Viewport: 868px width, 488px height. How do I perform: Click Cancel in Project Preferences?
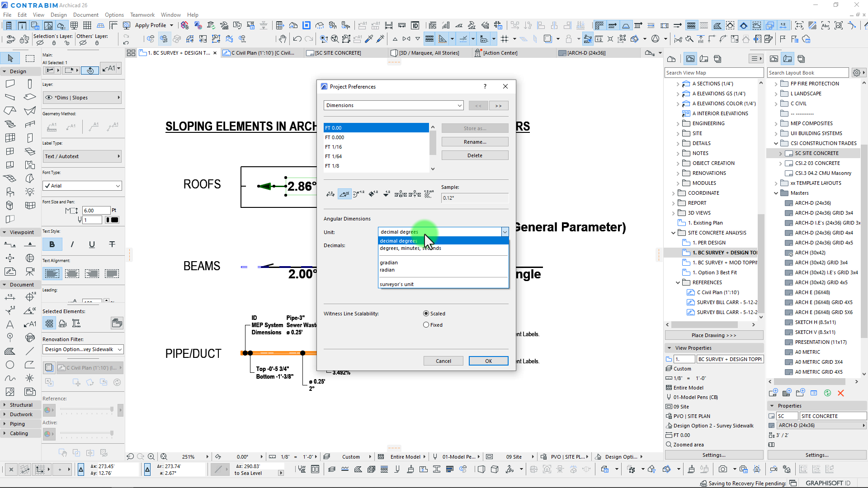click(443, 361)
